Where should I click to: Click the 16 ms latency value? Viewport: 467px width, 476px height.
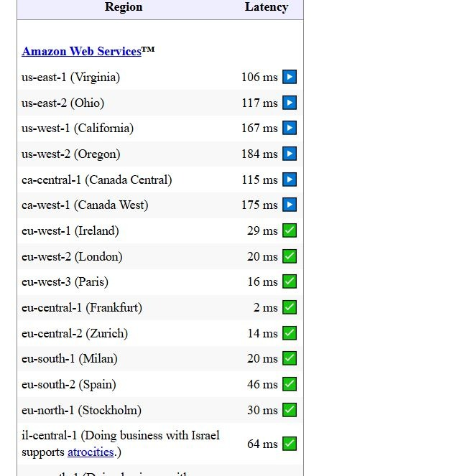tap(262, 281)
